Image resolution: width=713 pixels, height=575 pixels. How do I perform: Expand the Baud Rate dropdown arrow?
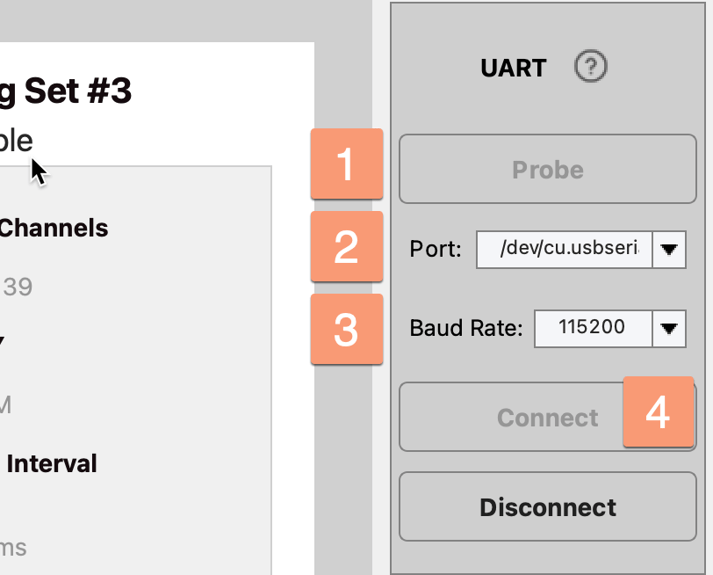point(669,327)
